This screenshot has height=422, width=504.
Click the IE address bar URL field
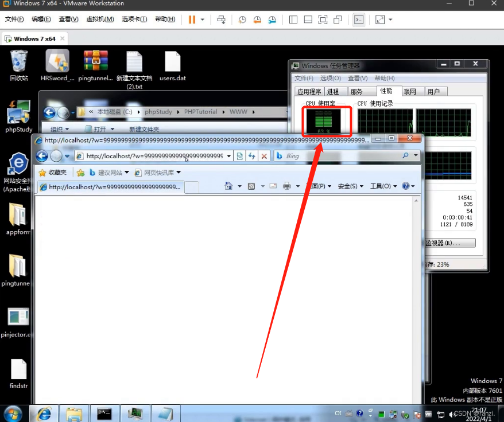pyautogui.click(x=154, y=156)
